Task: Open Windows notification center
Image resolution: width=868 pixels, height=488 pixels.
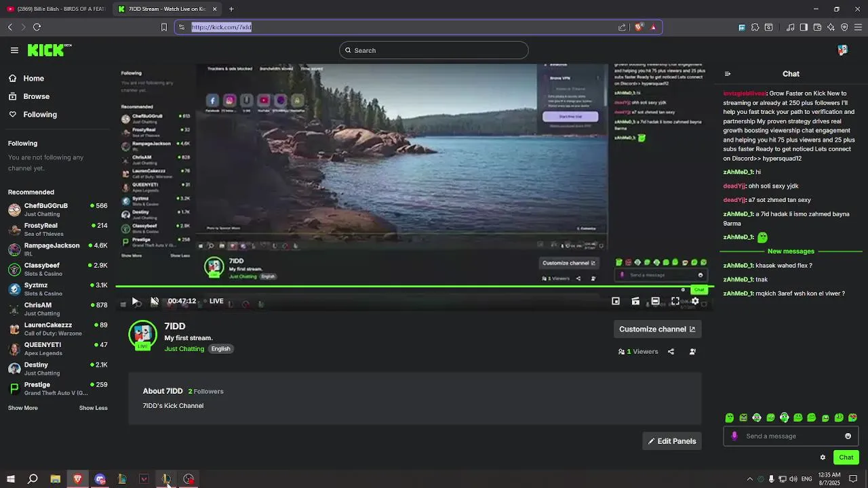Action: (853, 479)
